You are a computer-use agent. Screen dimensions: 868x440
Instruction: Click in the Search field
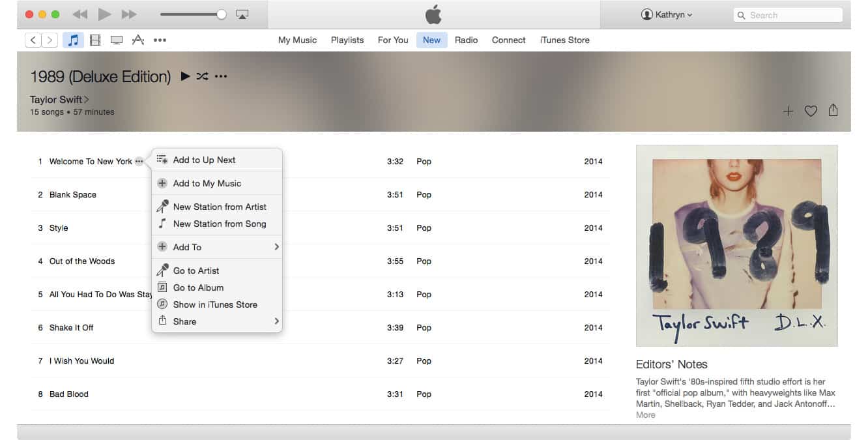(788, 15)
